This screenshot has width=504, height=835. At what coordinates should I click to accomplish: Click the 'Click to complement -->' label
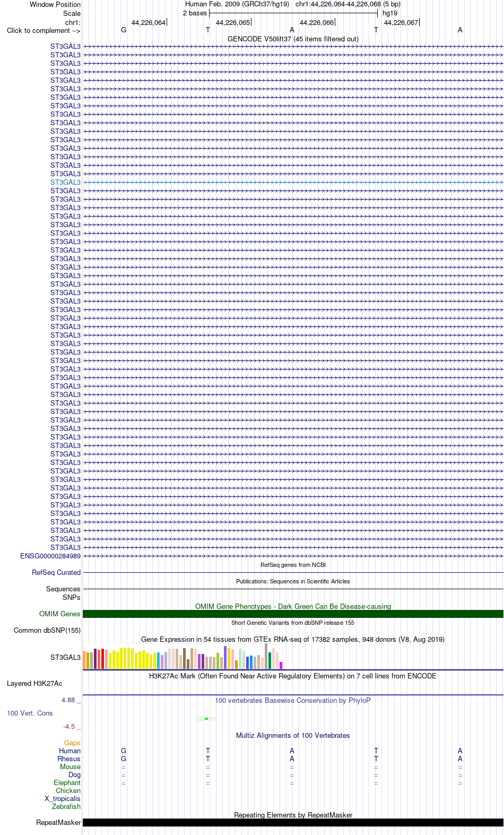[x=44, y=30]
